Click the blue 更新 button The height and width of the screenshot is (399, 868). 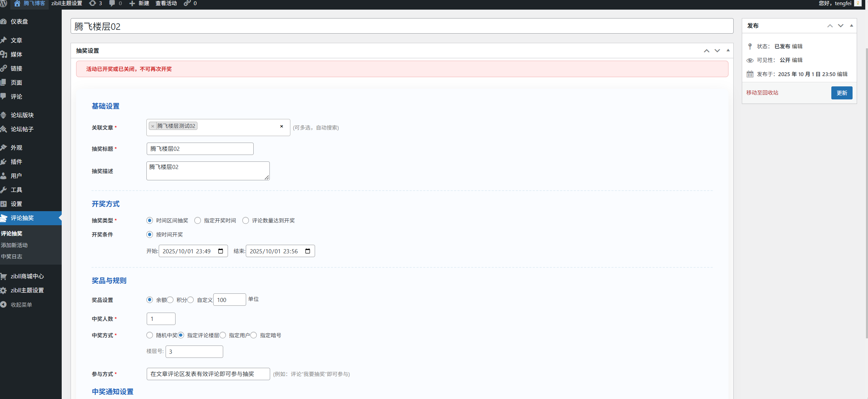842,93
